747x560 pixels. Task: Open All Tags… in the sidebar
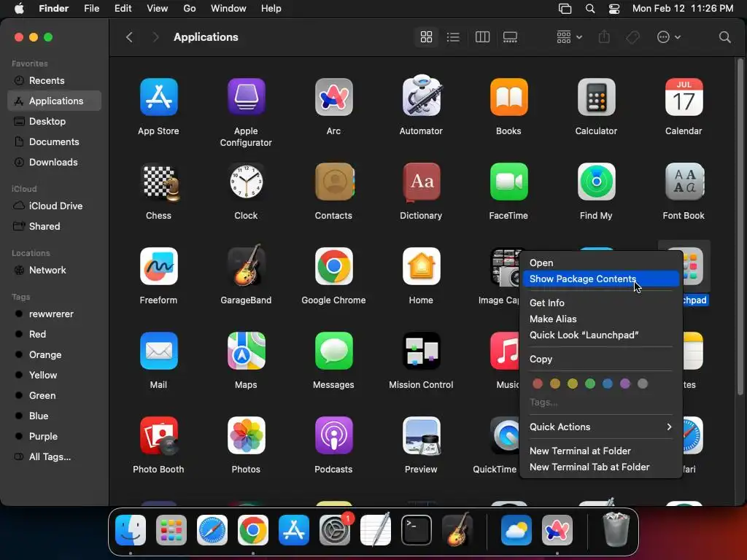click(x=54, y=456)
